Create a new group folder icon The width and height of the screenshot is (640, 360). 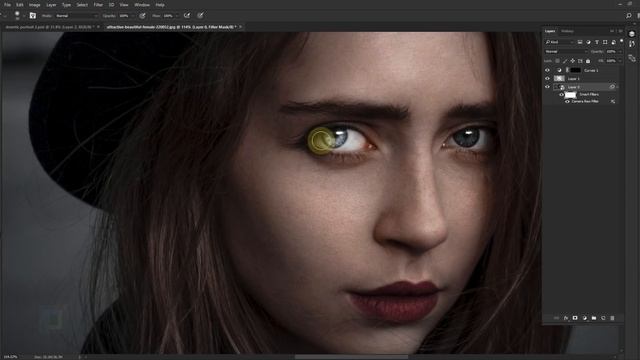[x=594, y=318]
